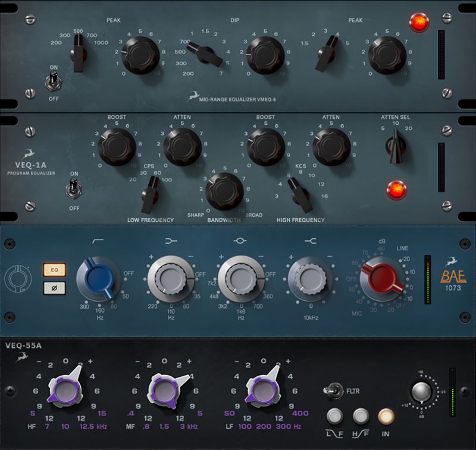
Task: Click the VEQ-1A high Atten knob
Action: (331, 147)
